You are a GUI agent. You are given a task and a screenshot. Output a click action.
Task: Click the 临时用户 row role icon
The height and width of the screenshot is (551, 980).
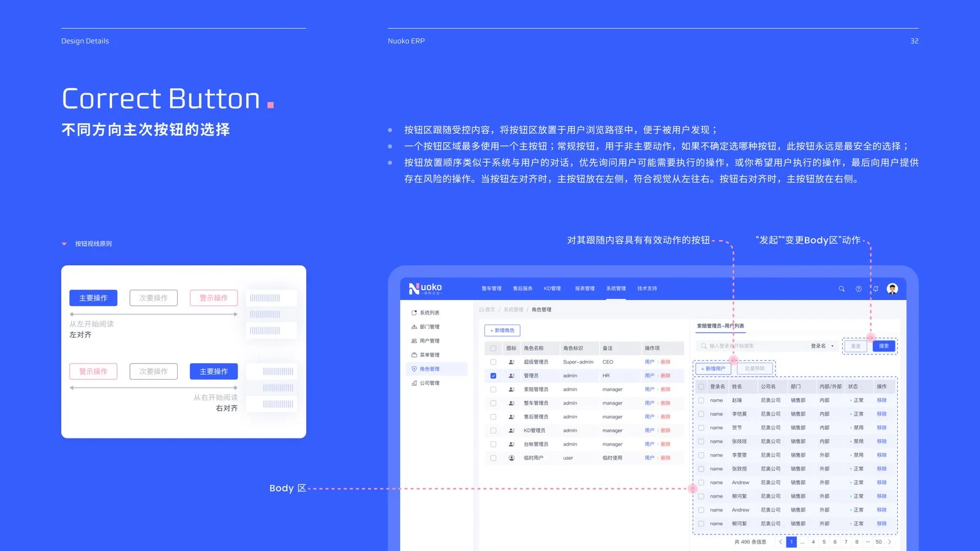[x=511, y=458]
